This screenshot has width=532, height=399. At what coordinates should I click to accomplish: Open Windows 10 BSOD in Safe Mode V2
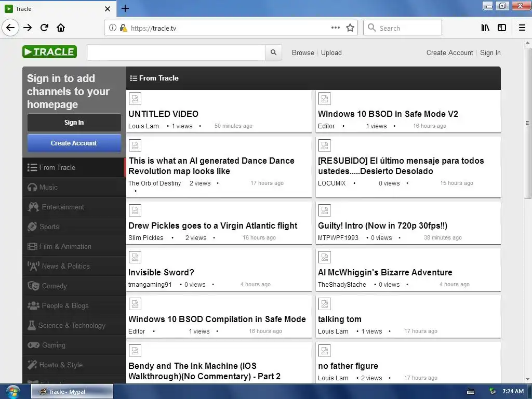coord(388,114)
